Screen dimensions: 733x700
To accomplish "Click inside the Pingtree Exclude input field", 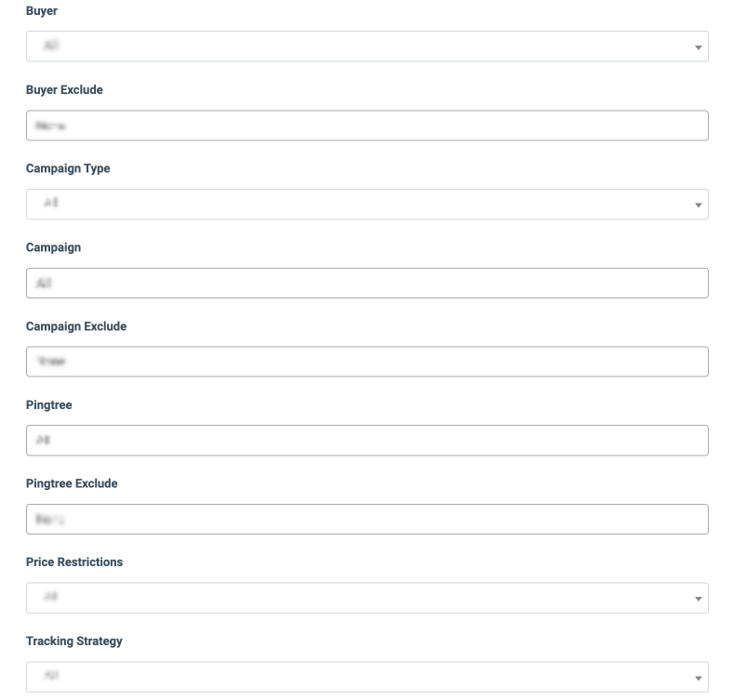I will [x=366, y=519].
